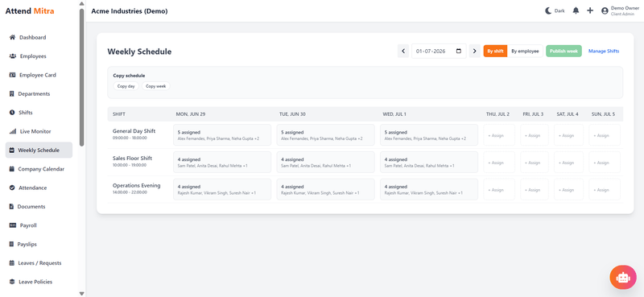The width and height of the screenshot is (644, 297).
Task: Open the Demo Owner profile avatar icon
Action: (x=605, y=11)
